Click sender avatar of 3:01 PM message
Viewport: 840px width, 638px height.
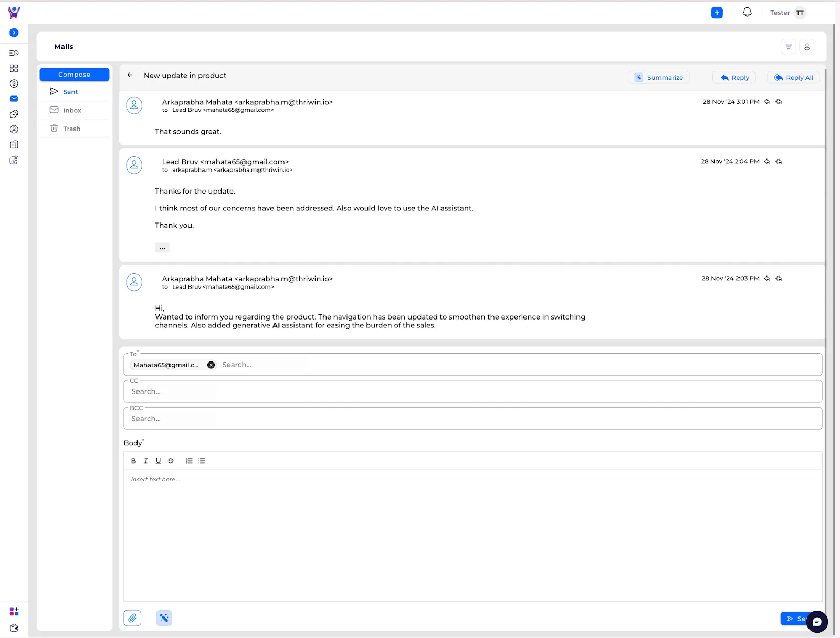(134, 105)
